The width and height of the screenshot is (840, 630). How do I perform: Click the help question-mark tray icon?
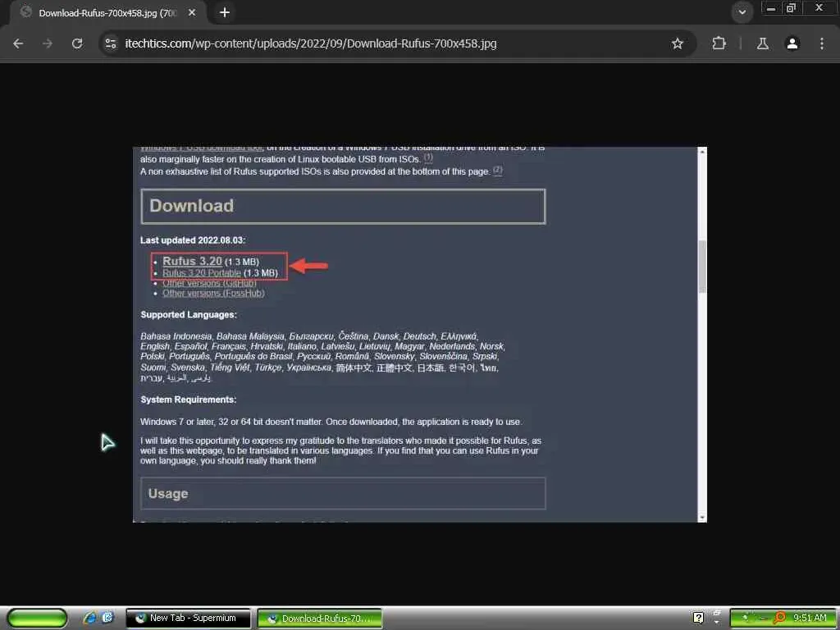click(x=698, y=618)
